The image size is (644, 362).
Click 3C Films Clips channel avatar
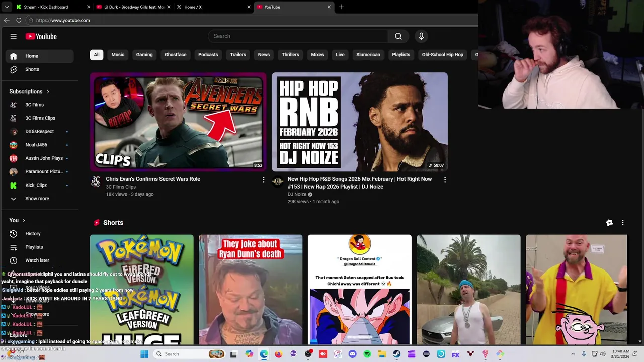pyautogui.click(x=96, y=182)
